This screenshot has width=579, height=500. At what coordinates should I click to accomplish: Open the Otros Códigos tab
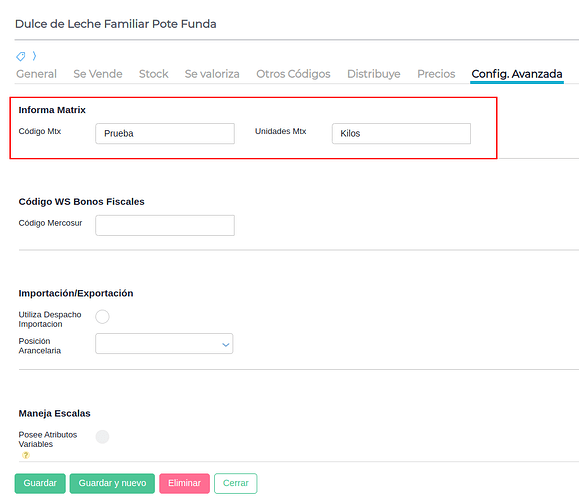tap(293, 74)
